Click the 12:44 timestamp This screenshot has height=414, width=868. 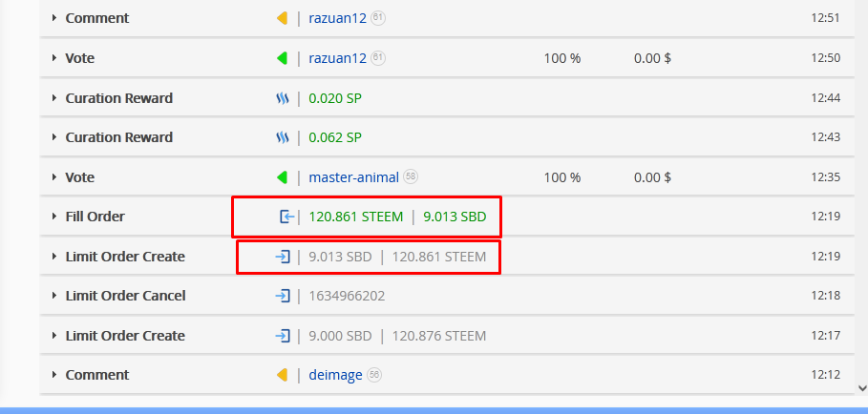tap(825, 98)
